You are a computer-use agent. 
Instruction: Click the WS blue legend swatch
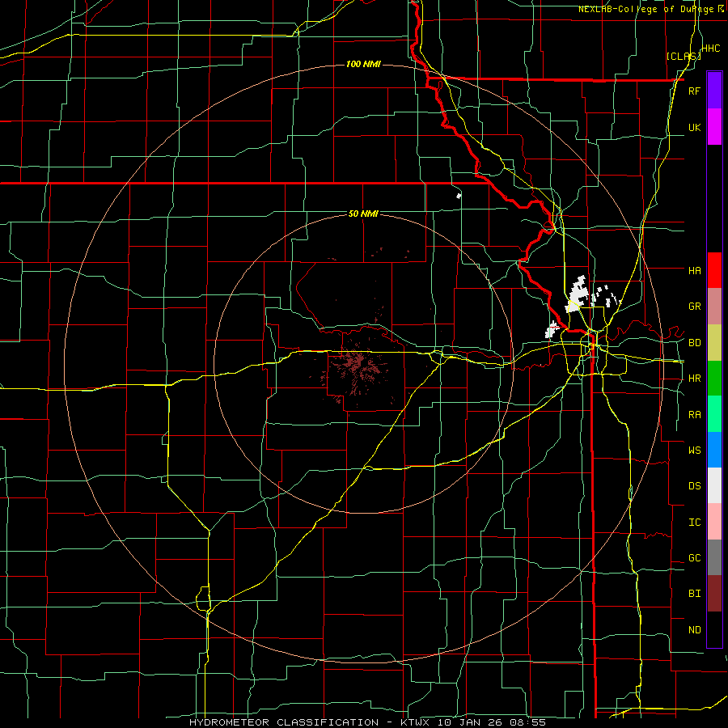click(x=714, y=450)
